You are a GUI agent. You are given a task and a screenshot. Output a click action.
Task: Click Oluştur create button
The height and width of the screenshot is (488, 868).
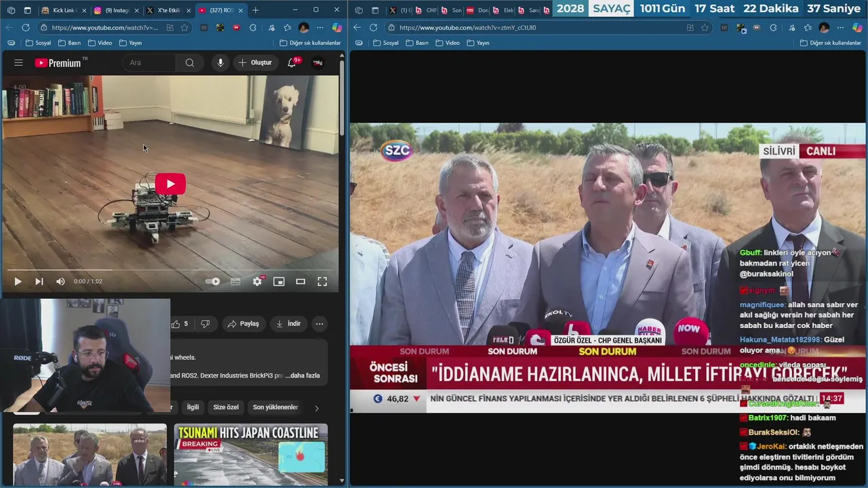[255, 62]
